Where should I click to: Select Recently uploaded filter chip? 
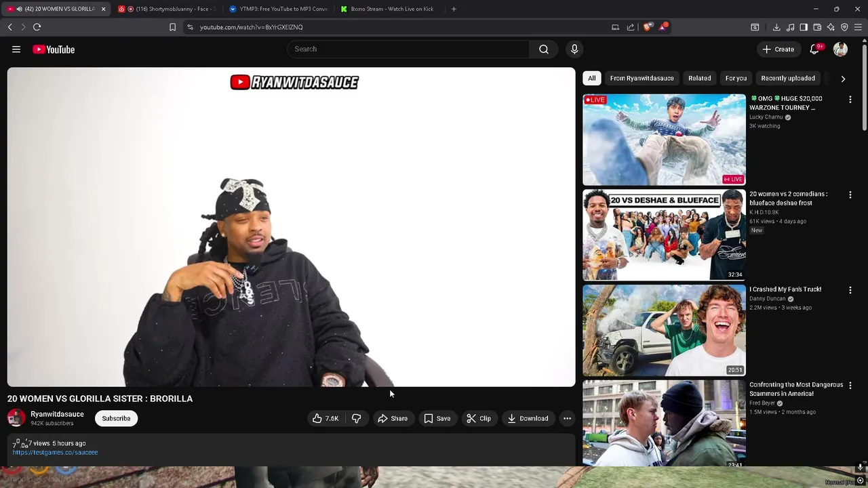click(788, 78)
